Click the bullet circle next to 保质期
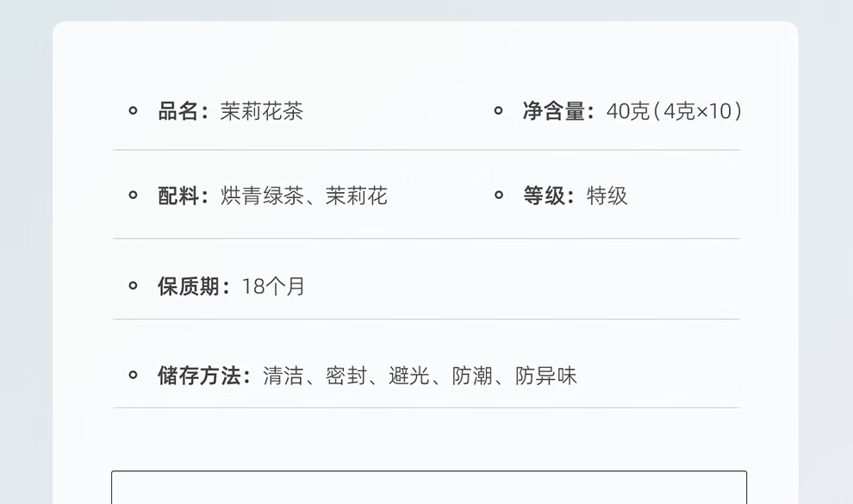853x504 pixels. pos(133,285)
